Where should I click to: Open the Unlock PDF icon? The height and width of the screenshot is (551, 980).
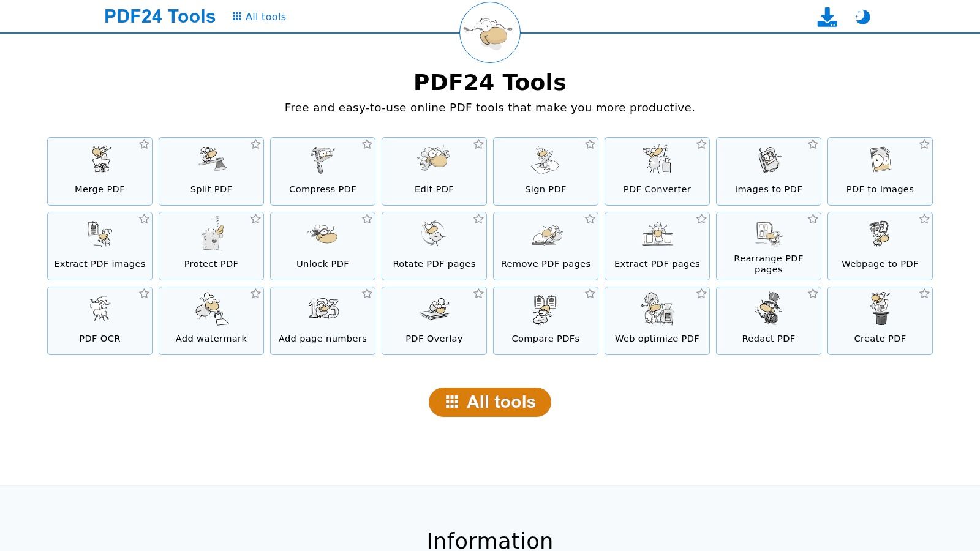323,234
